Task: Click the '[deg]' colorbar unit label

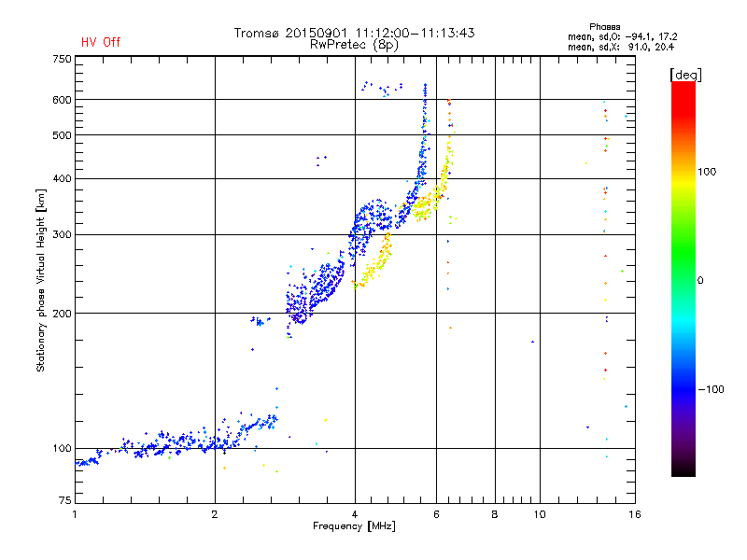Action: pos(685,75)
